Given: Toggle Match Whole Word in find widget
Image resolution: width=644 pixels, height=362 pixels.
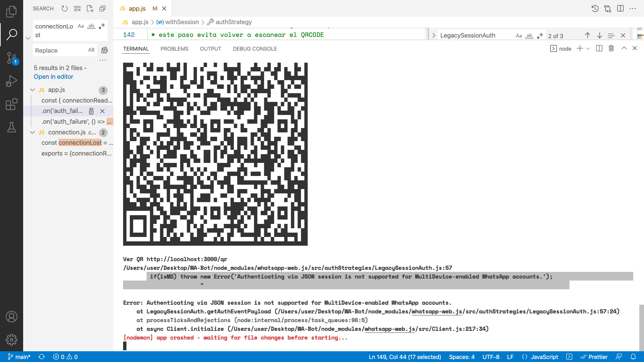Looking at the screenshot, I should (529, 36).
